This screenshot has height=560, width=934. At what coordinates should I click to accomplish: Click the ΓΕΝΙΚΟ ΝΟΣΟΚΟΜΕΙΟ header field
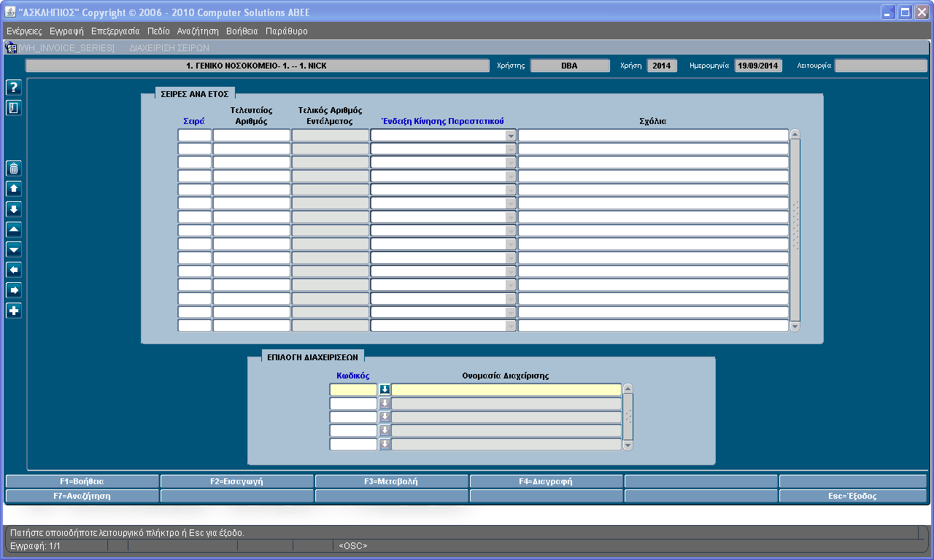point(258,66)
